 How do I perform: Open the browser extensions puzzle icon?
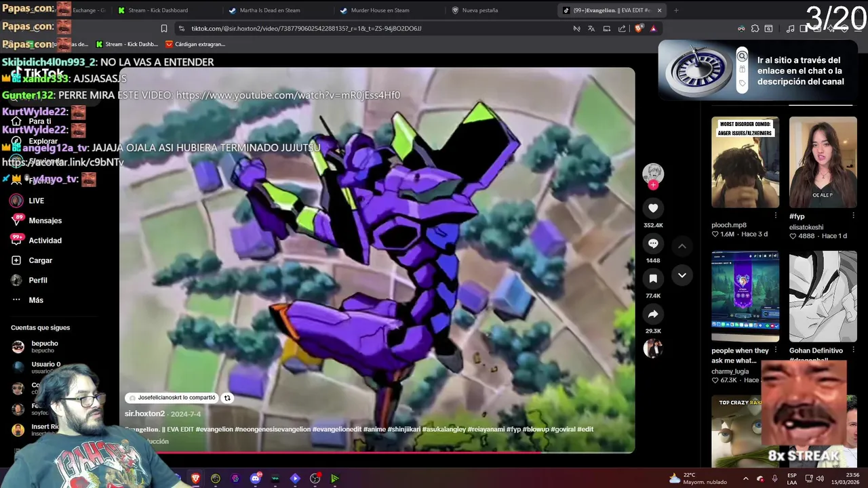[755, 28]
